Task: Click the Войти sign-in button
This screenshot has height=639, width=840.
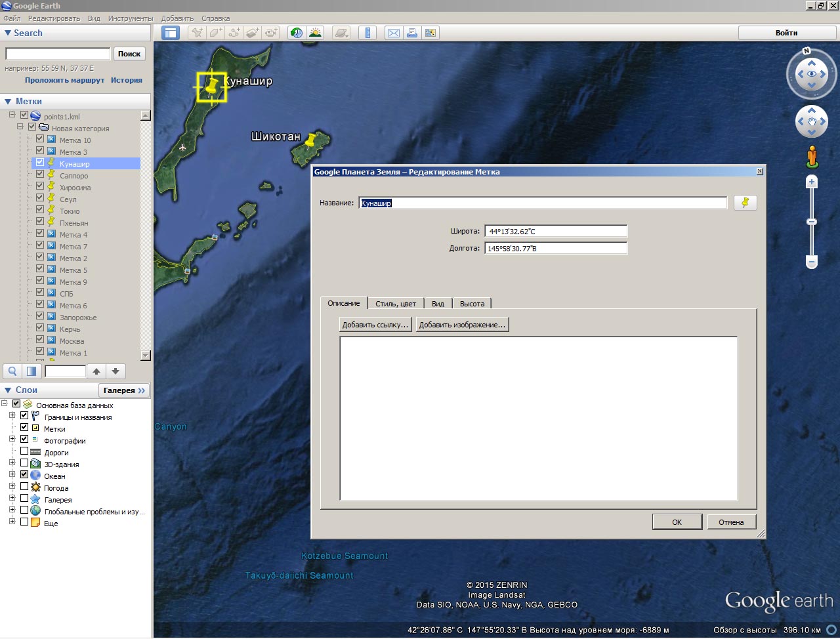Action: pos(786,33)
